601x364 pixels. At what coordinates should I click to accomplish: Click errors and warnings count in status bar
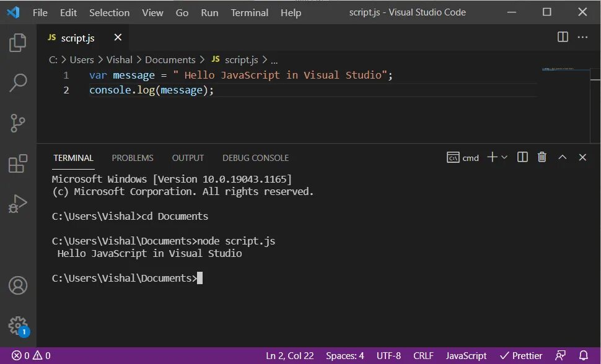31,356
